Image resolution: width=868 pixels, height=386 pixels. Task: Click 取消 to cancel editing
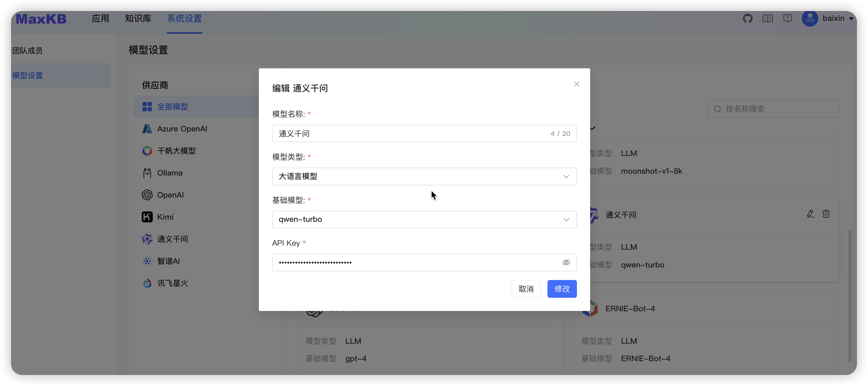click(x=526, y=288)
